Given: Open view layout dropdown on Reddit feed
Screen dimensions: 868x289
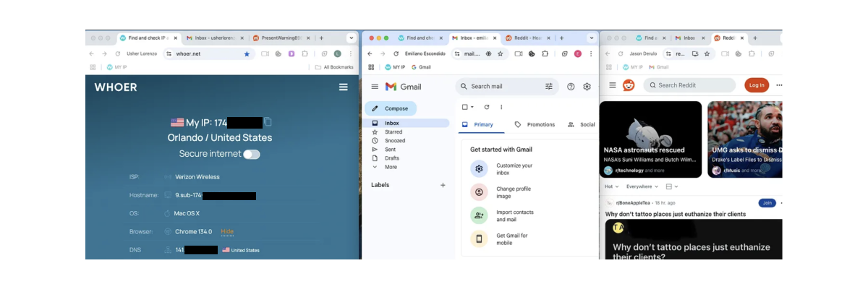Looking at the screenshot, I should click(x=671, y=186).
